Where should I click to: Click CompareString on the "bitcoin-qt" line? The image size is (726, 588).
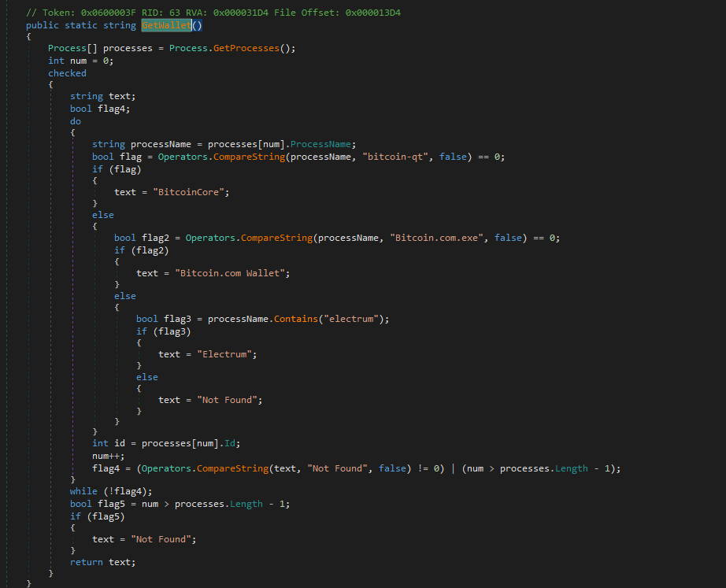(x=246, y=157)
